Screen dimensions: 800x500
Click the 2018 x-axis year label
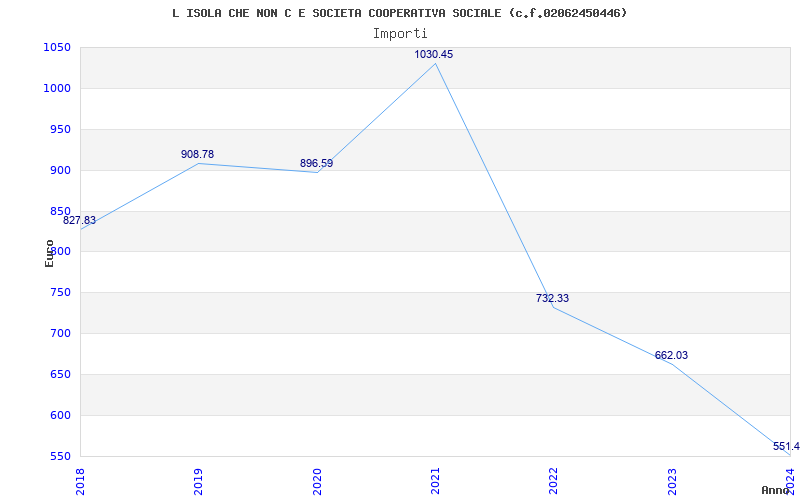[80, 482]
